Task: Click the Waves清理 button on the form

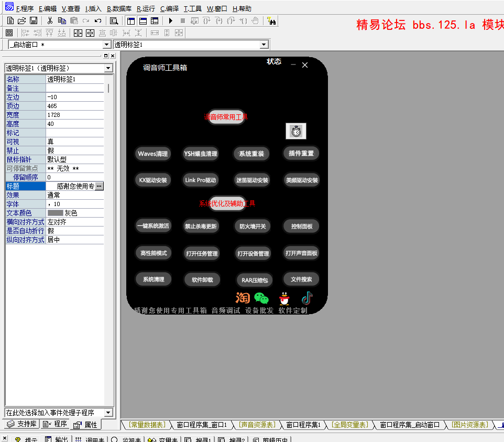Action: click(x=153, y=154)
